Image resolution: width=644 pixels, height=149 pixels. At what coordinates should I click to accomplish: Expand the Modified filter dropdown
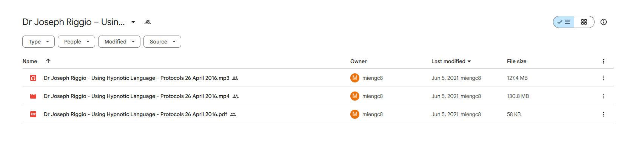119,42
